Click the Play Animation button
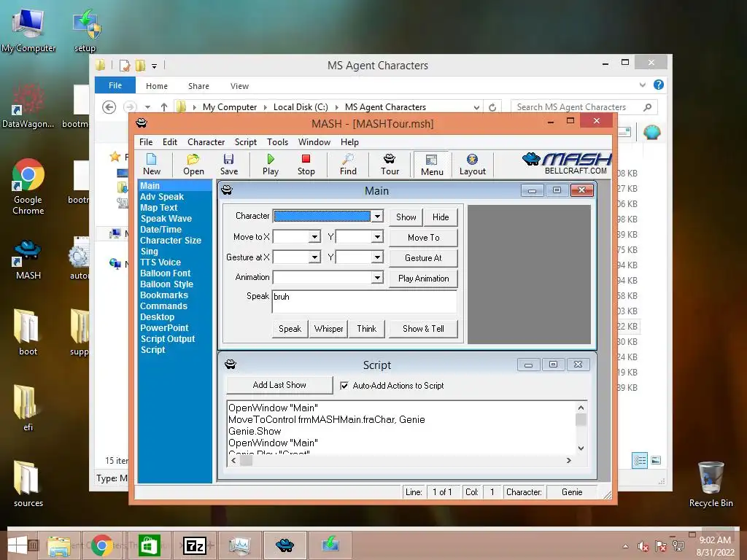The width and height of the screenshot is (747, 560). [424, 278]
